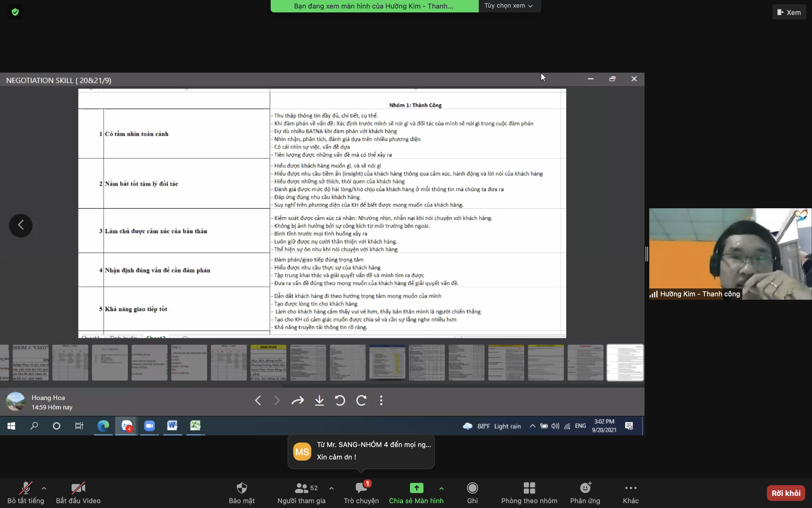Click Cortana circle icon on taskbar
Viewport: 812px width, 508px height.
pyautogui.click(x=56, y=426)
